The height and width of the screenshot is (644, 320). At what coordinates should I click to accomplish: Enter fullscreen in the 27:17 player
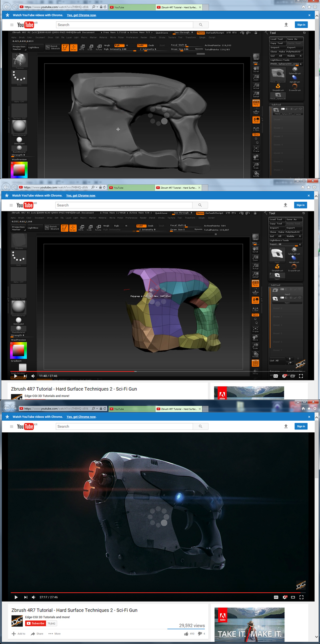[x=302, y=597]
